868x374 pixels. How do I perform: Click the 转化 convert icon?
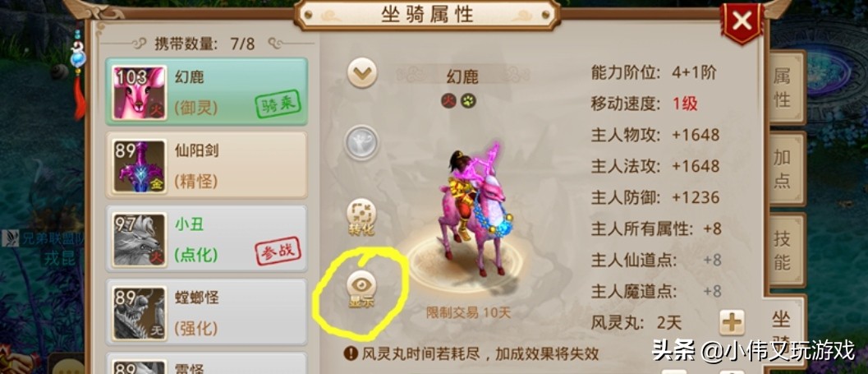click(361, 218)
